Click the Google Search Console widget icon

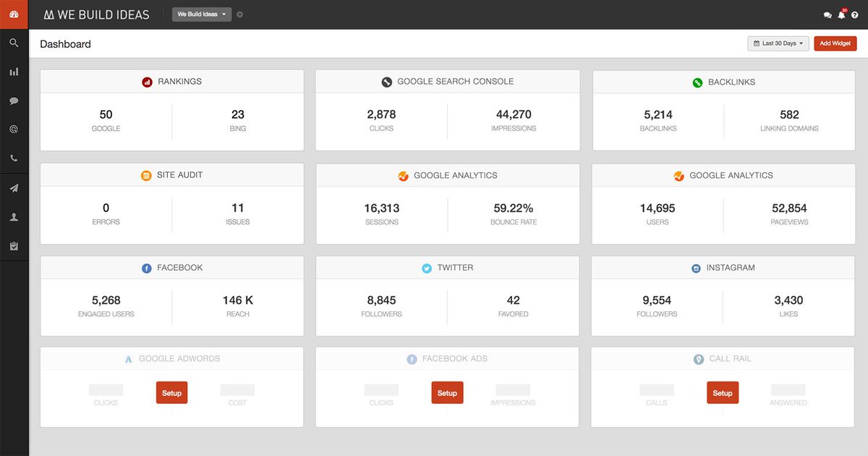coord(387,83)
